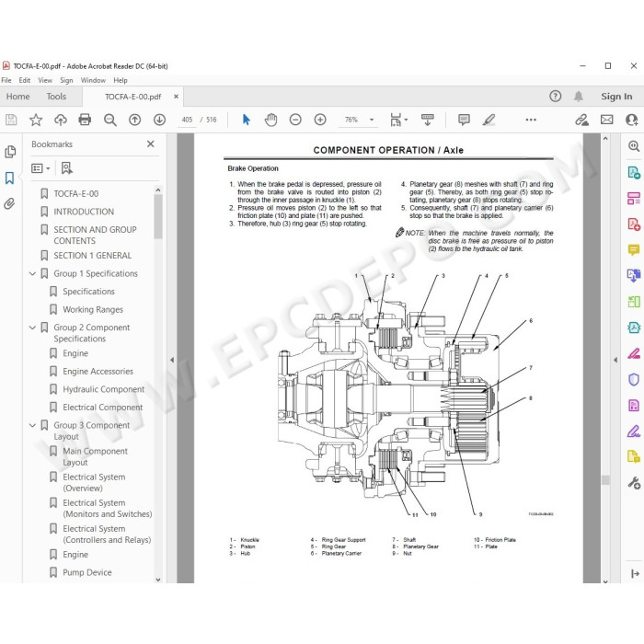Open bookmarks options dropdown

point(40,168)
